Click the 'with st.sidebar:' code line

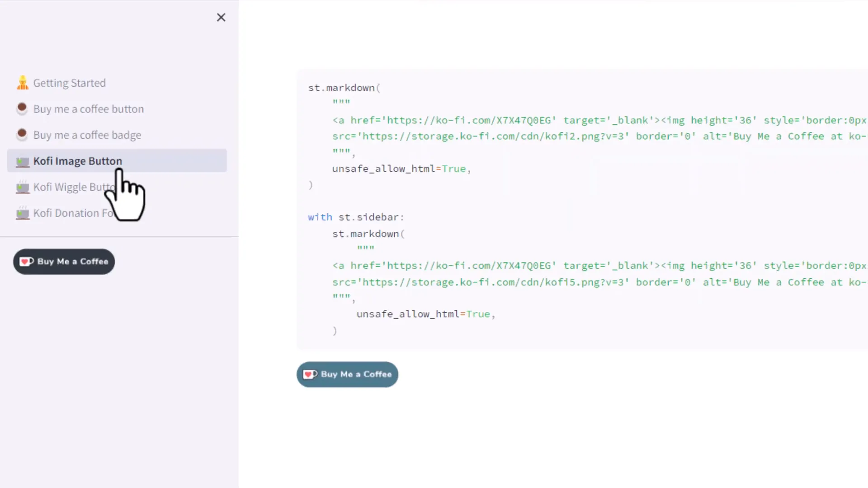[x=356, y=217]
